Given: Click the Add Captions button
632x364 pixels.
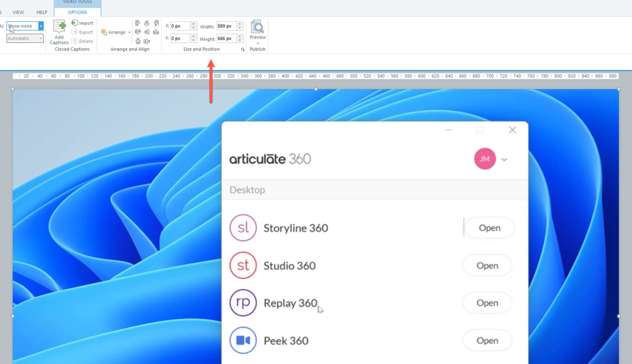Looking at the screenshot, I should pyautogui.click(x=59, y=32).
